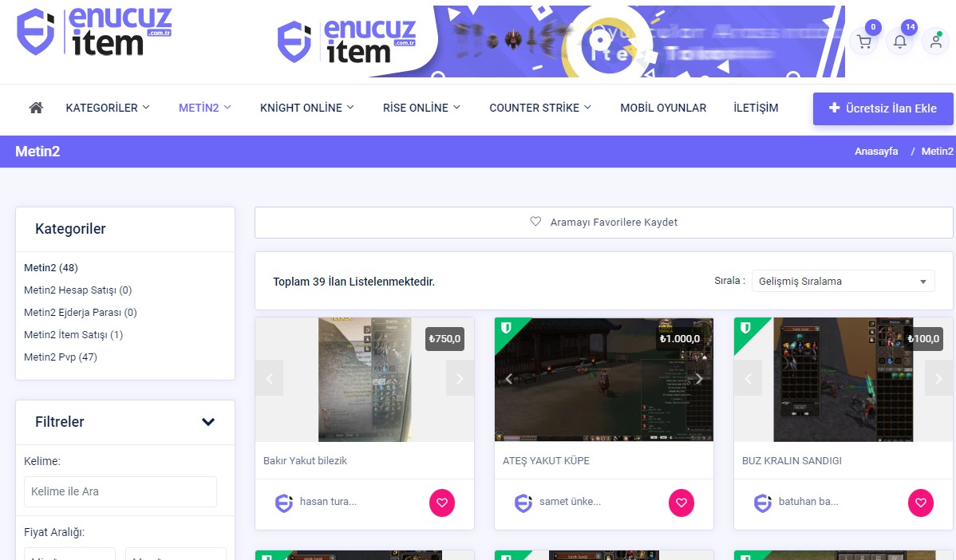Screen dimensions: 956x560
Task: Select Metin2 Hesap Satışı (0) category
Action: 78,290
